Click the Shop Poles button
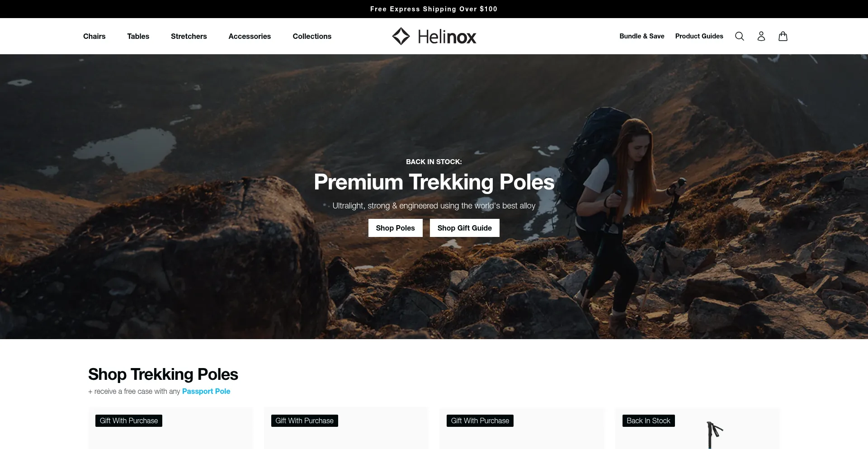The image size is (868, 449). (395, 228)
